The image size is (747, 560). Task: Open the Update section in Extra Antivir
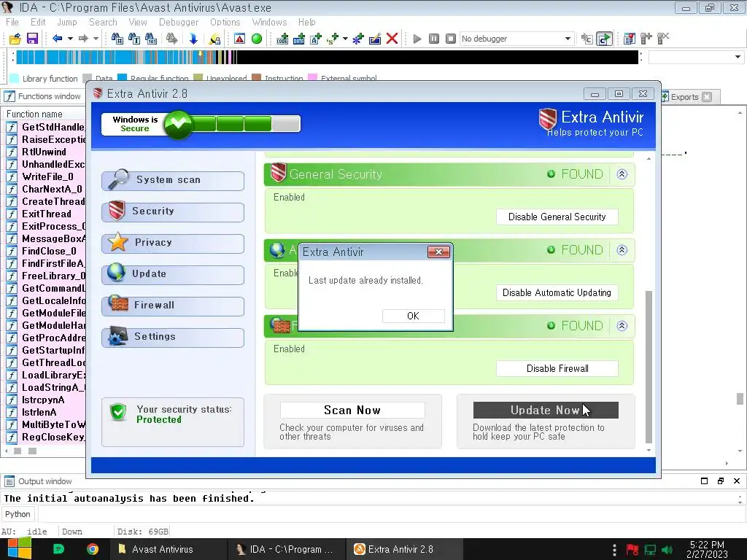point(173,274)
